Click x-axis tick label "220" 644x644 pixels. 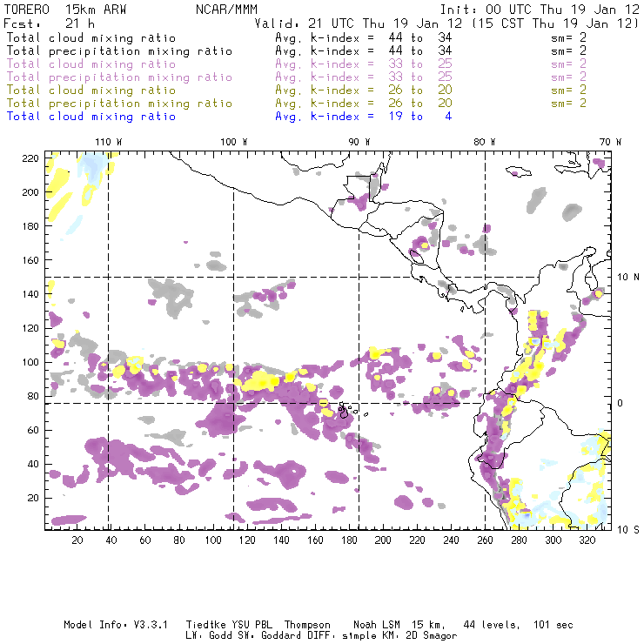417,540
